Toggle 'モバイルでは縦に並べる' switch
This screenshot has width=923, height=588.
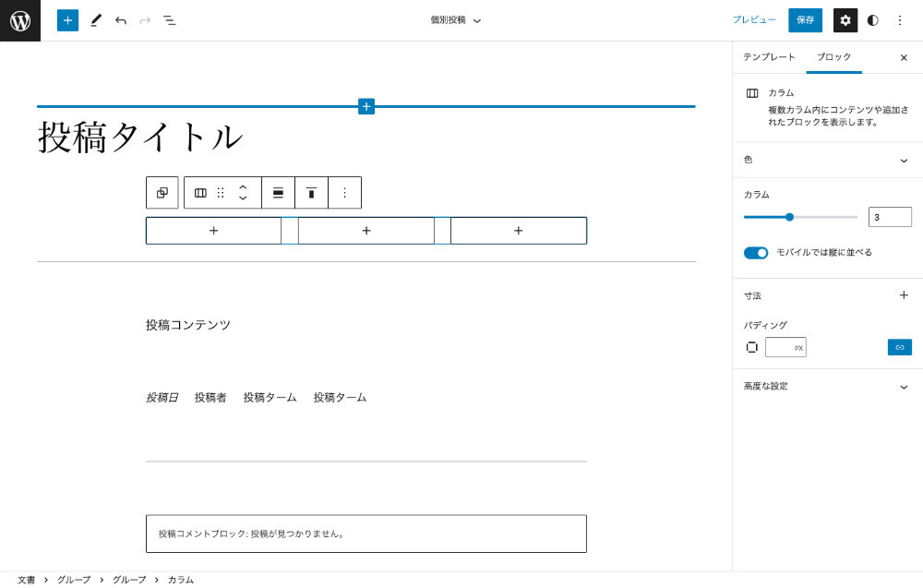tap(756, 253)
